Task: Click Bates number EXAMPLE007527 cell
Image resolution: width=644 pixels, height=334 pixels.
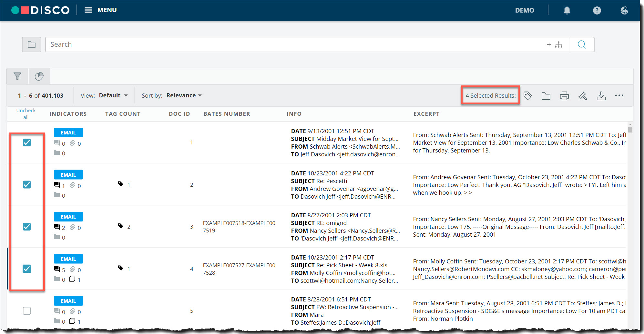Action: (x=239, y=269)
